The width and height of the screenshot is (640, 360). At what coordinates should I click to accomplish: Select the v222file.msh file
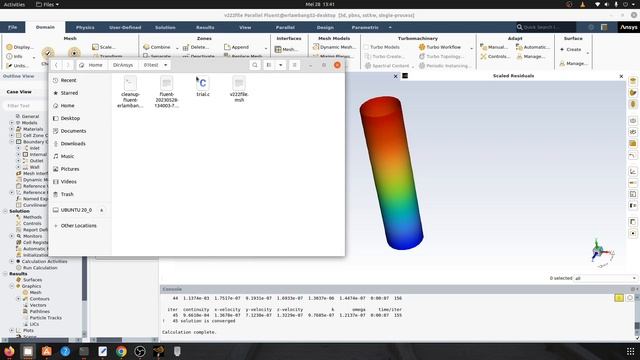[239, 89]
